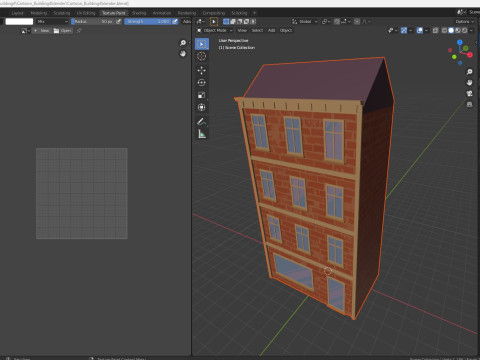This screenshot has width=480, height=360.
Task: Switch to wireframe viewport shading
Action: point(444,30)
